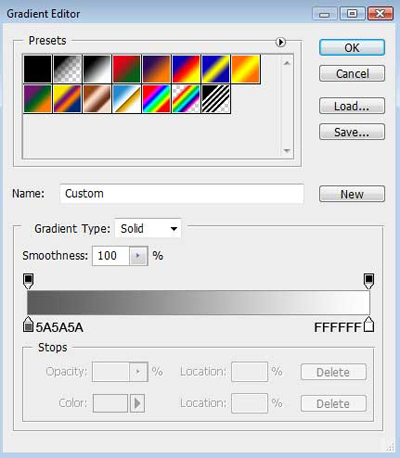Select the left opacity stop above gradient
Image resolution: width=400 pixels, height=458 pixels.
point(29,281)
